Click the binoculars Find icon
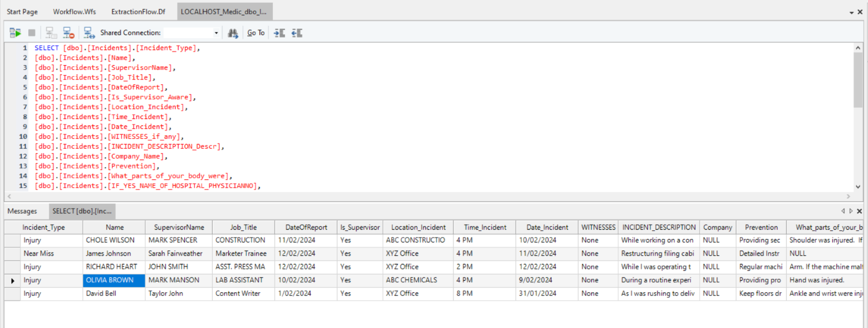868x328 pixels. pyautogui.click(x=233, y=33)
